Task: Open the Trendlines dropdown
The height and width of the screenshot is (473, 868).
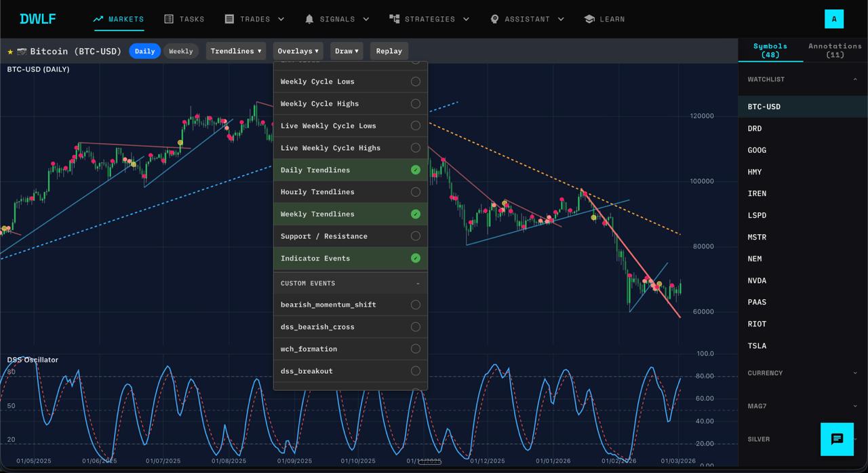Action: click(x=235, y=51)
